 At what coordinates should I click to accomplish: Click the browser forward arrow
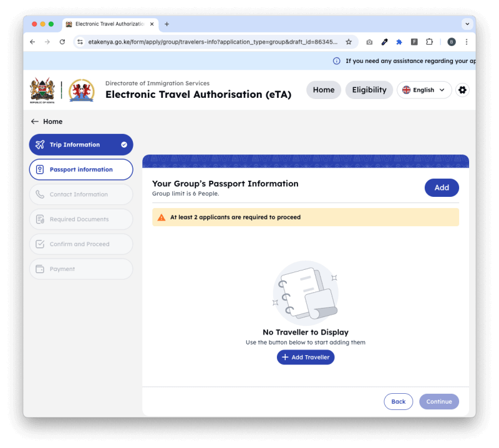pos(47,42)
